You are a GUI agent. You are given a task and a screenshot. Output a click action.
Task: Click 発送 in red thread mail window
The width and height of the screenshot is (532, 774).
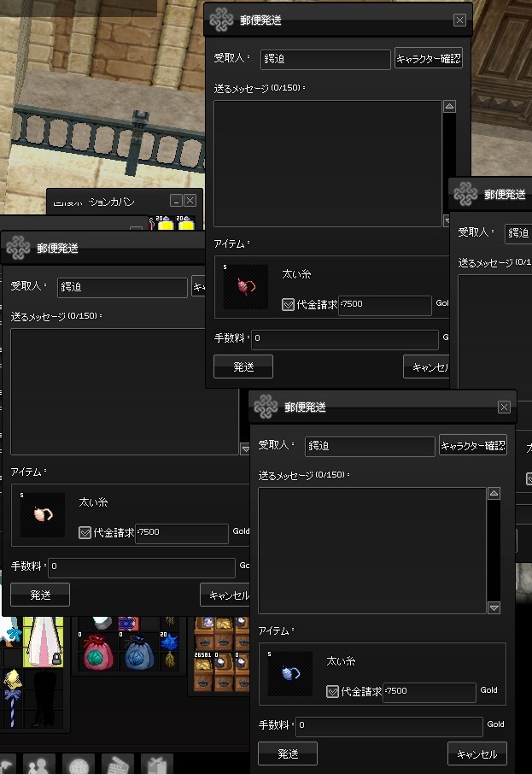243,366
